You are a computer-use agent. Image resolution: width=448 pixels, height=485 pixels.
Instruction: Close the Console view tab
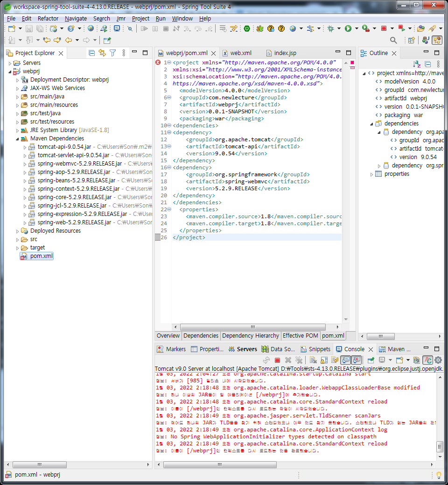click(371, 349)
